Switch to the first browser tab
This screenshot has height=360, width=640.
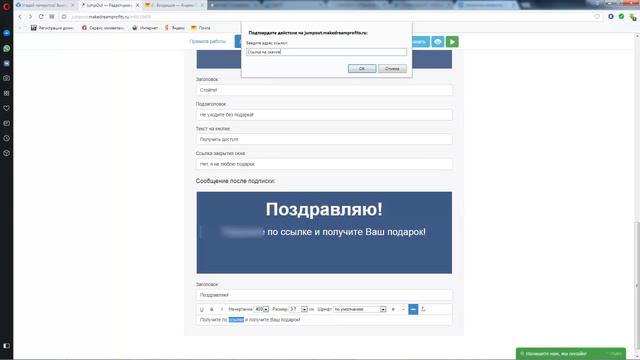(45, 5)
